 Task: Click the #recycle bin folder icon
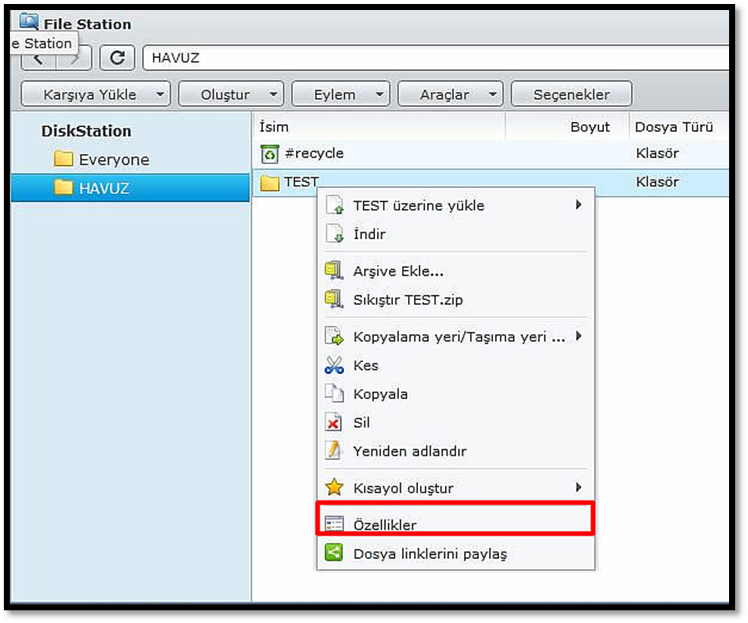(x=269, y=154)
